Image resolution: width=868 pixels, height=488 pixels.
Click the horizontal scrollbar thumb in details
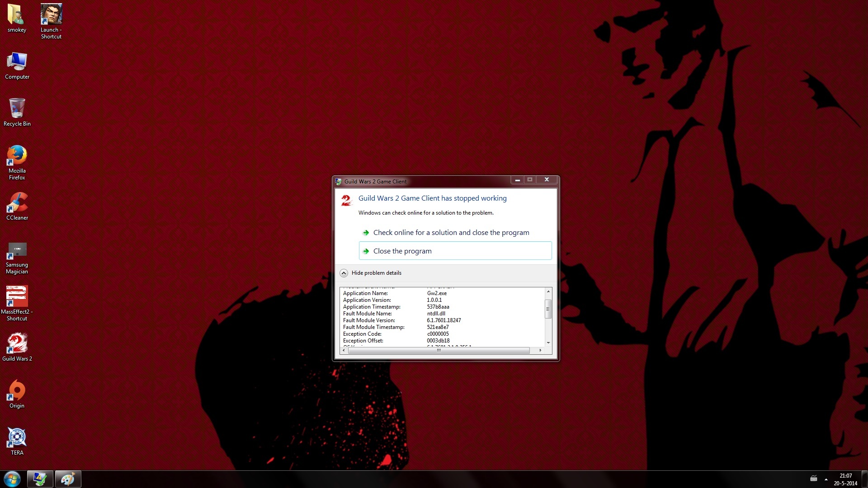click(x=439, y=350)
